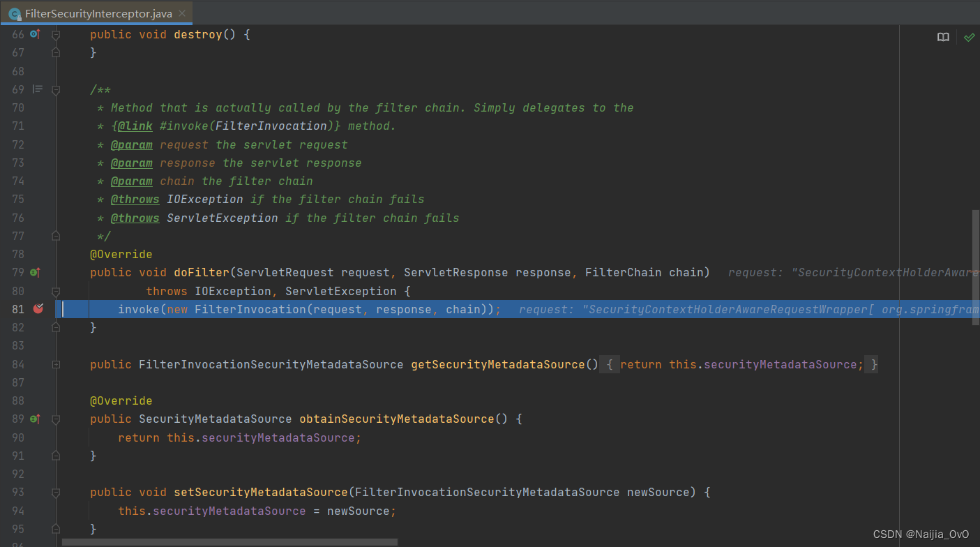Close the FilterSecurityInterceptor.java tab
This screenshot has width=980, height=547.
(x=183, y=13)
